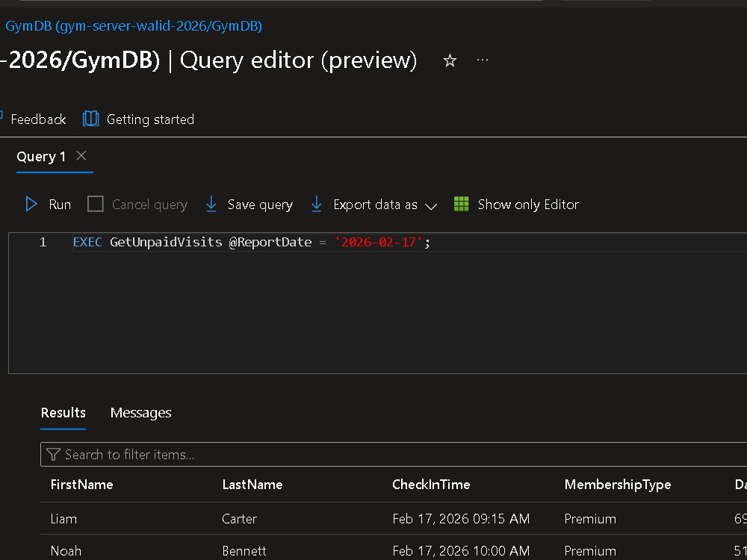
Task: Click the Cancel query icon
Action: pyautogui.click(x=94, y=204)
